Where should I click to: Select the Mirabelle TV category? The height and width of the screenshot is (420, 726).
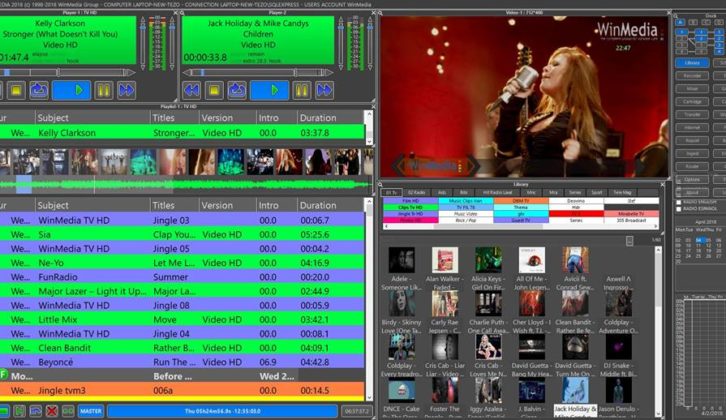coord(631,214)
